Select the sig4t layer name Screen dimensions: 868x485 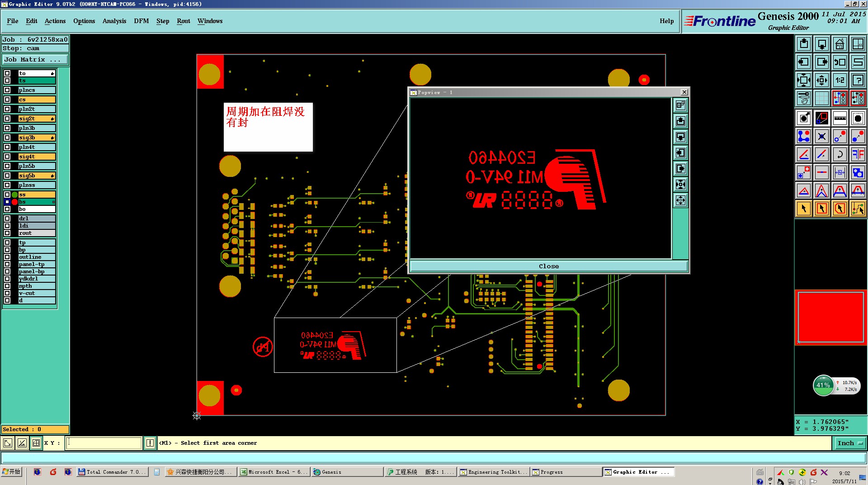tap(37, 157)
